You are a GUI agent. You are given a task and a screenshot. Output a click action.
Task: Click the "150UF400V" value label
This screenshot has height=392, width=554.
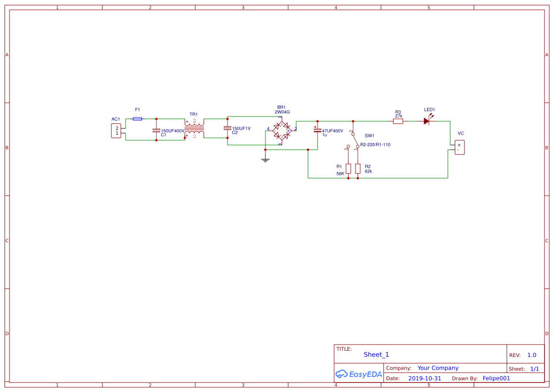pyautogui.click(x=173, y=131)
